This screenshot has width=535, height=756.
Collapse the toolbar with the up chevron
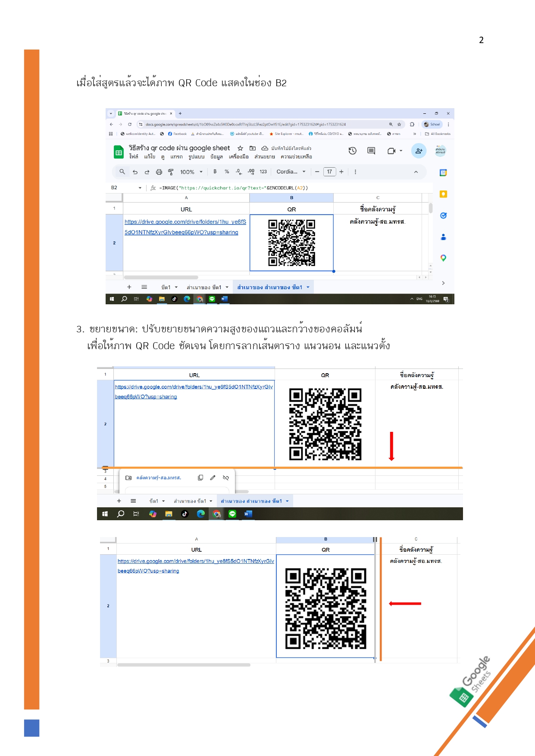pyautogui.click(x=416, y=172)
